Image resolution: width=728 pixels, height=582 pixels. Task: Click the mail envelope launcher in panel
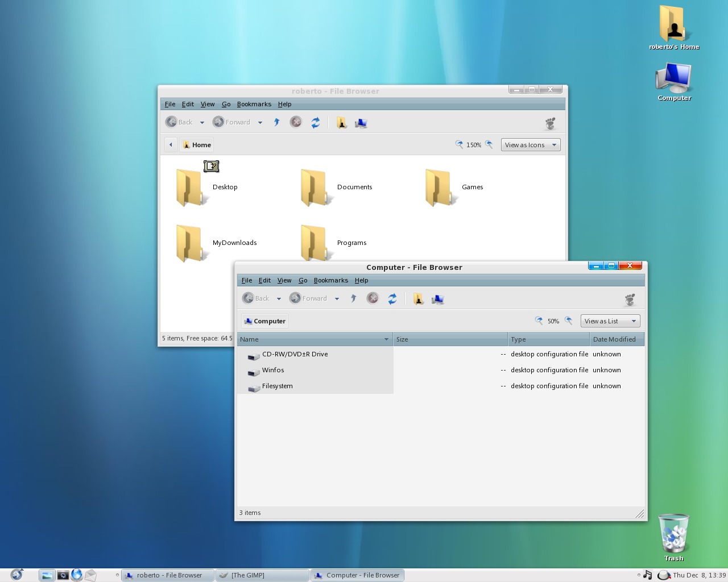point(90,575)
